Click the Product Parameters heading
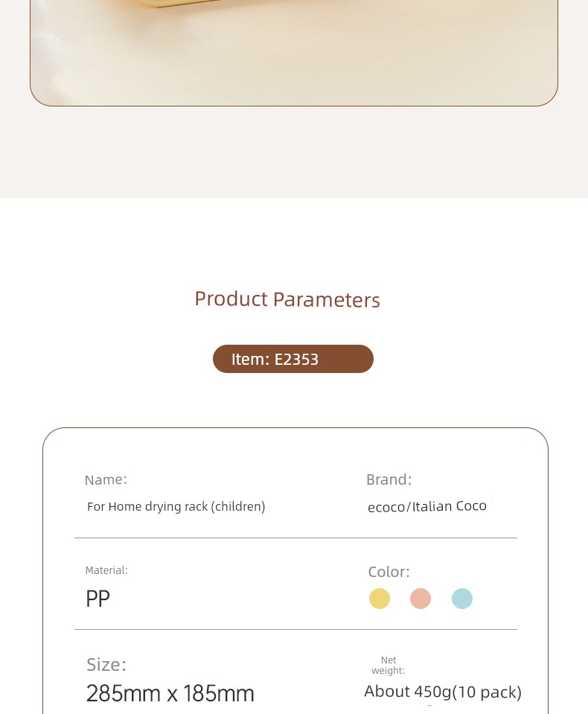The width and height of the screenshot is (588, 714). (287, 299)
